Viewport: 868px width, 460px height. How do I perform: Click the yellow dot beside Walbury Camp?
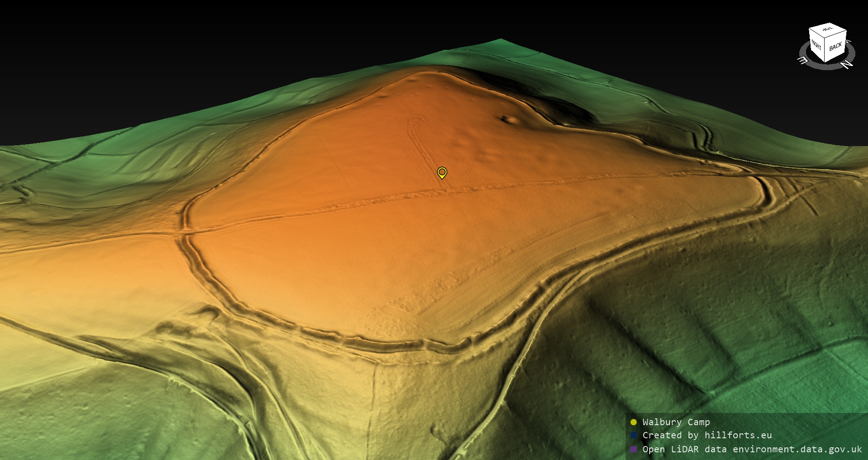coord(633,422)
